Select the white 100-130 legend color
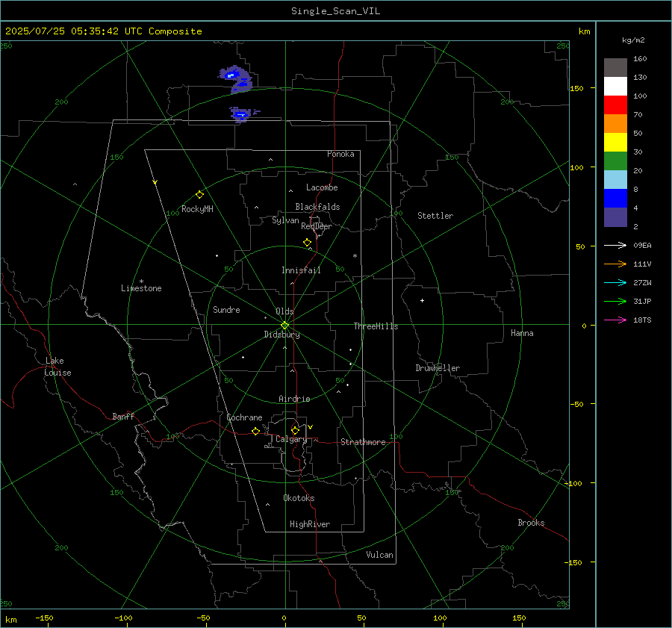 click(615, 86)
